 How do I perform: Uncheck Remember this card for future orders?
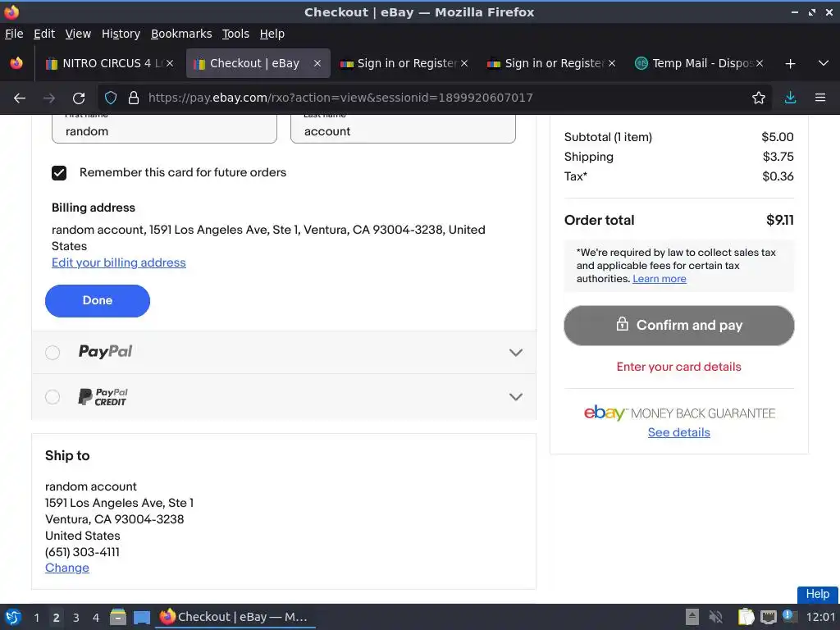[59, 172]
